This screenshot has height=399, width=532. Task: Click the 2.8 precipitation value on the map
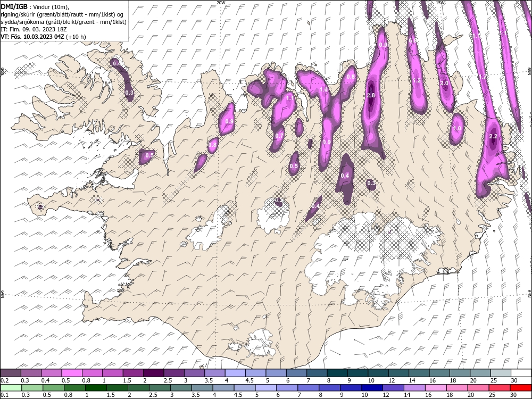tap(371, 95)
